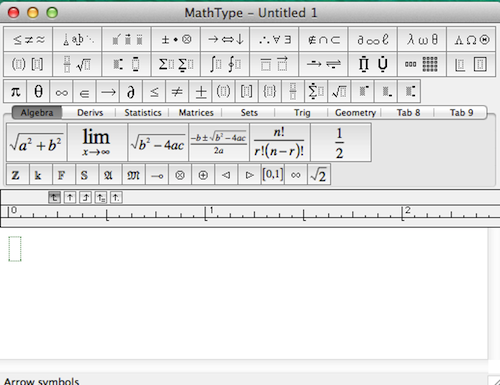Viewport: 500px width, 385px height.
Task: Open the set theory symbols palette (∉ ∩ ⊂)
Action: pyautogui.click(x=324, y=39)
